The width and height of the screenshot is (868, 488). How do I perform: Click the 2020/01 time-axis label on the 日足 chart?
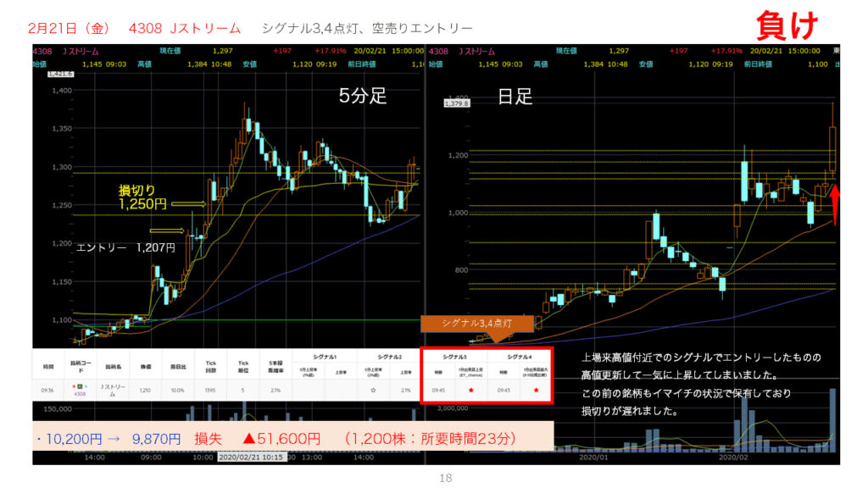tap(593, 457)
